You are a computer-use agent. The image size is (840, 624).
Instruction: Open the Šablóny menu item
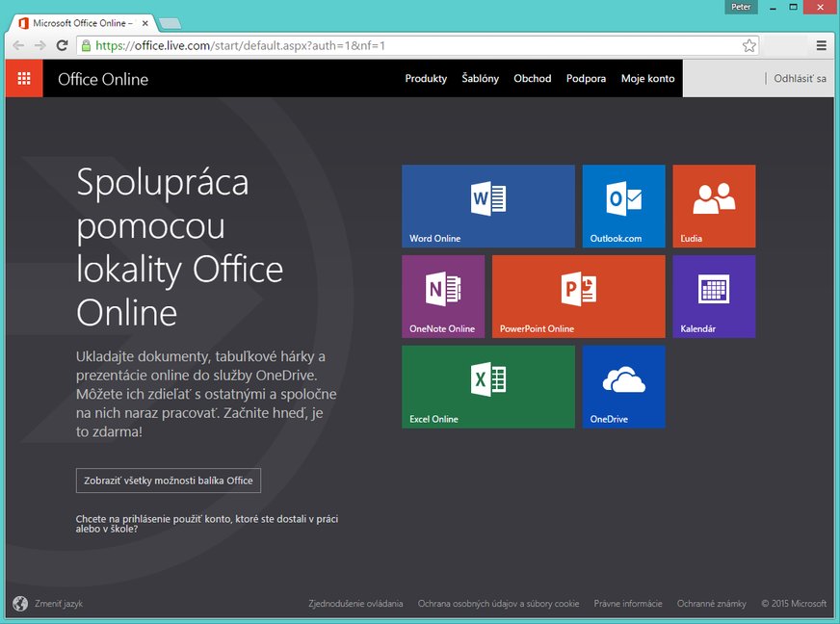(480, 79)
